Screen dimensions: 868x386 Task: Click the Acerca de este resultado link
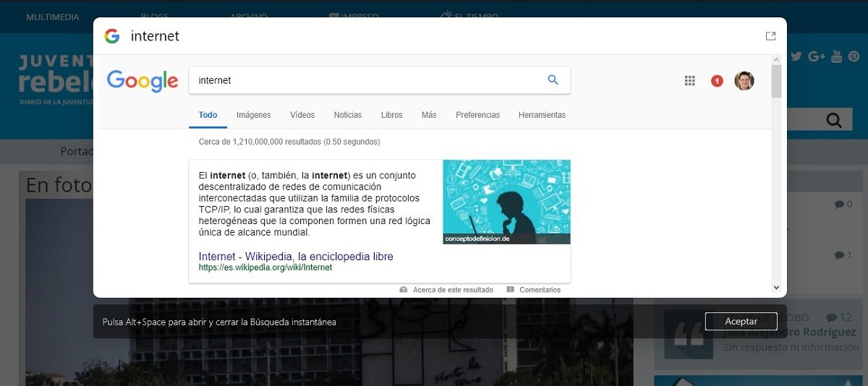point(453,289)
